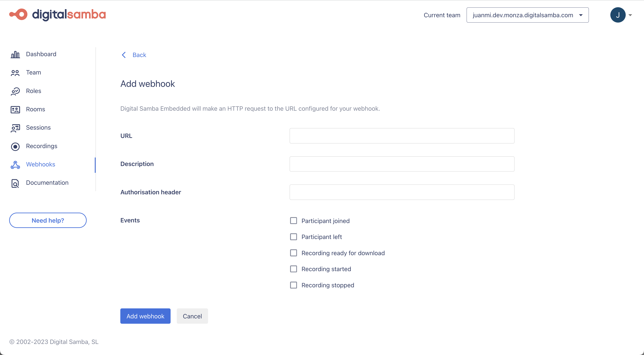Image resolution: width=644 pixels, height=355 pixels.
Task: Click the Recordings circle icon
Action: 15,146
